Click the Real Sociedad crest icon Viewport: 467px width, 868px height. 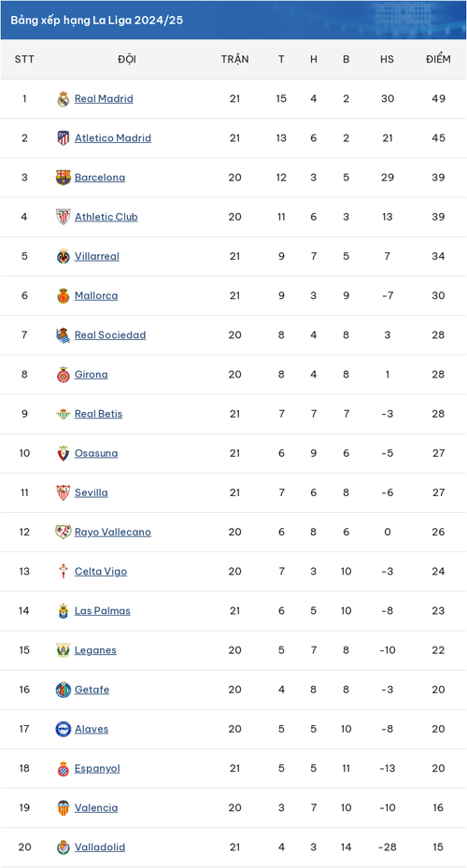tap(64, 334)
